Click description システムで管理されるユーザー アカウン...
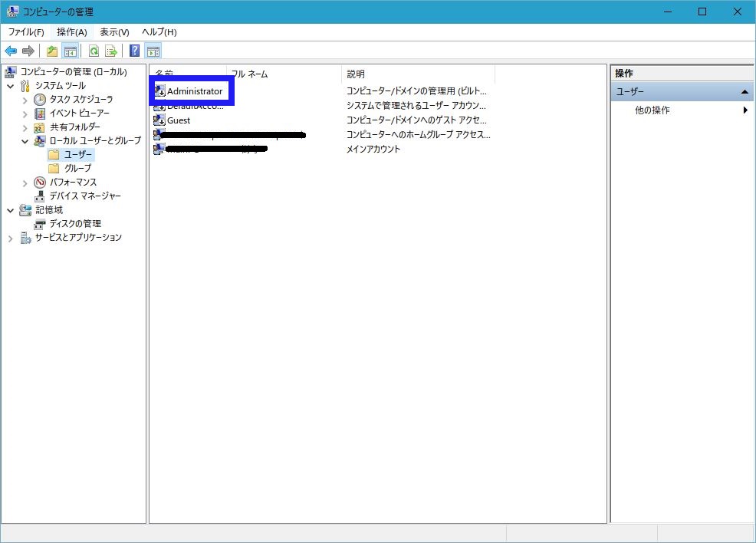The height and width of the screenshot is (543, 756). [416, 105]
